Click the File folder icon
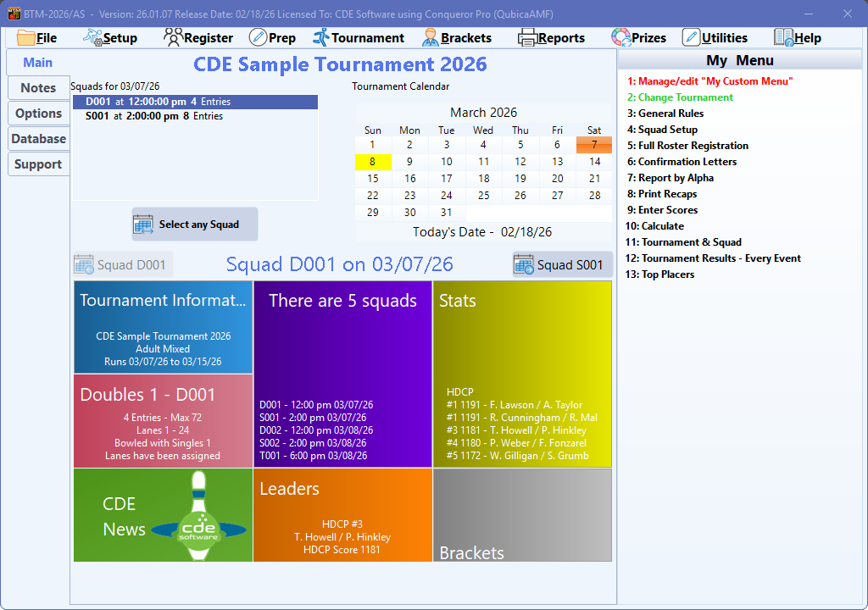The height and width of the screenshot is (610, 868). 25,37
